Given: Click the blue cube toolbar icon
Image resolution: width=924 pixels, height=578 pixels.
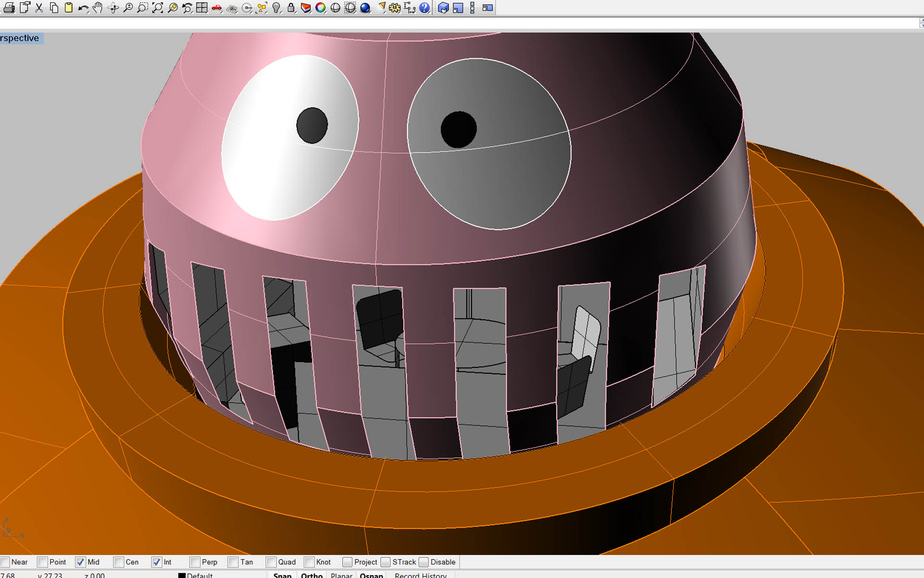Looking at the screenshot, I should [x=443, y=8].
